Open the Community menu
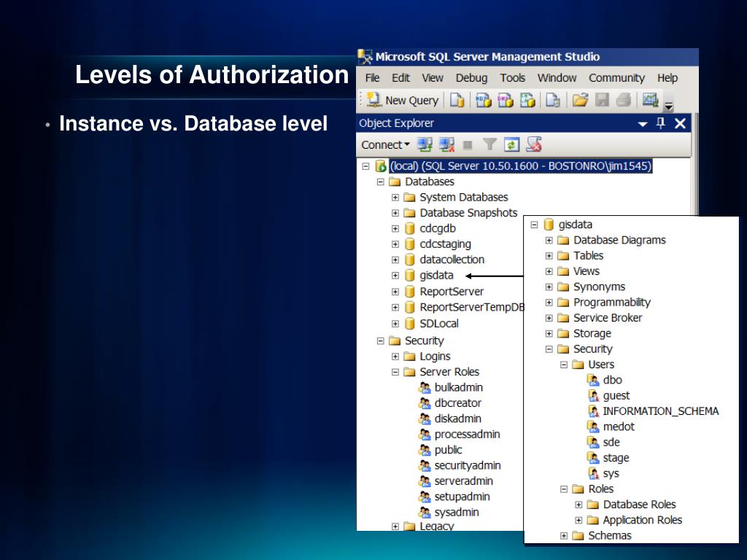 coord(616,77)
